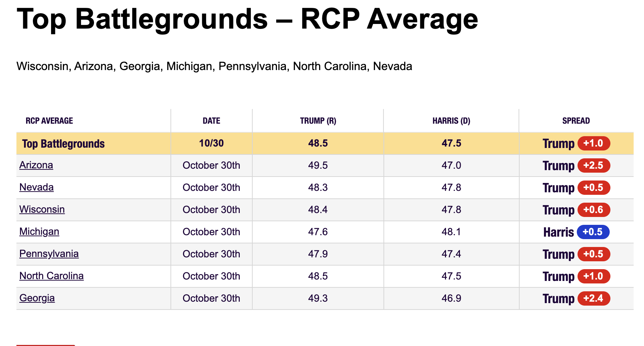Open the Wisconsin polling link
644x346 pixels.
click(x=42, y=209)
